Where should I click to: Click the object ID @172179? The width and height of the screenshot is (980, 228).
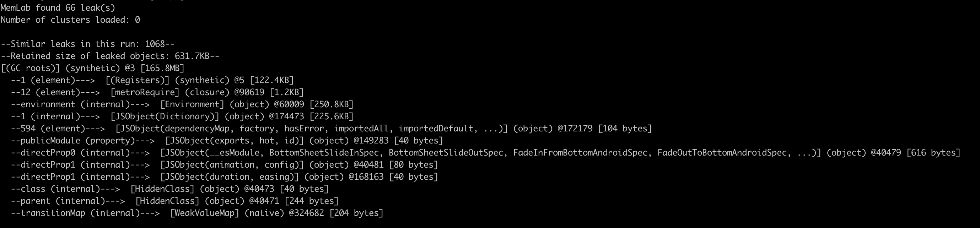click(575, 129)
